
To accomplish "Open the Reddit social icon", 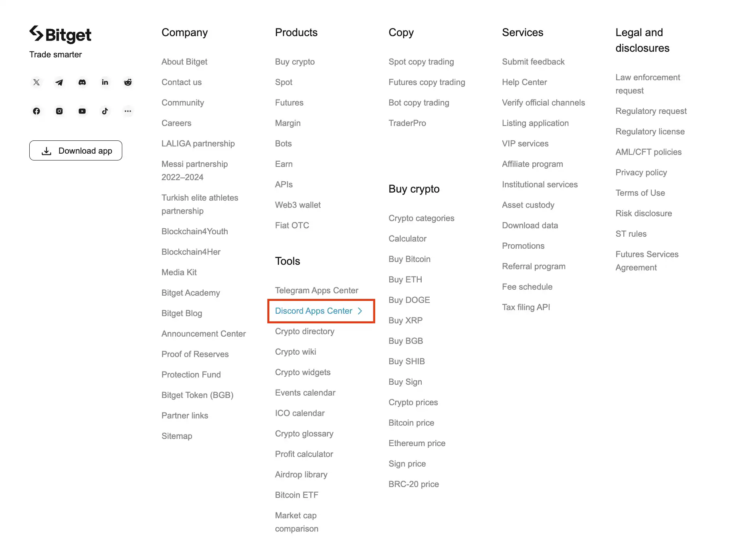I will coord(128,82).
